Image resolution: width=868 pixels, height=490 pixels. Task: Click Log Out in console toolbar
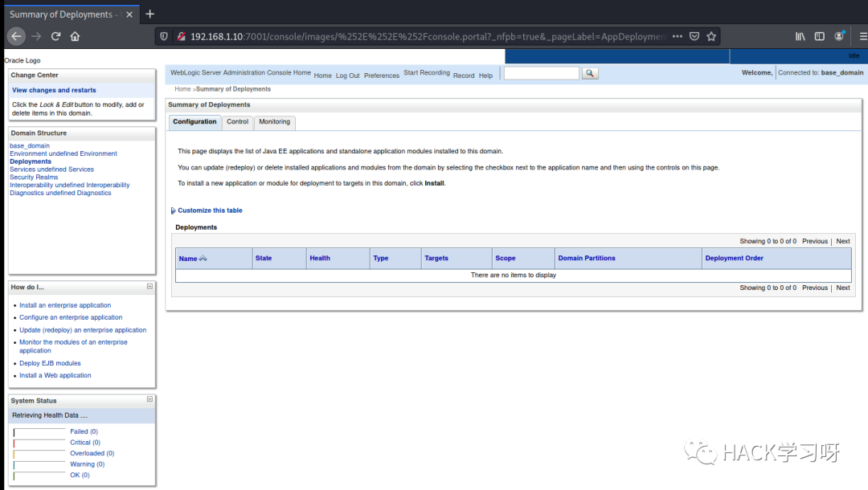coord(348,76)
